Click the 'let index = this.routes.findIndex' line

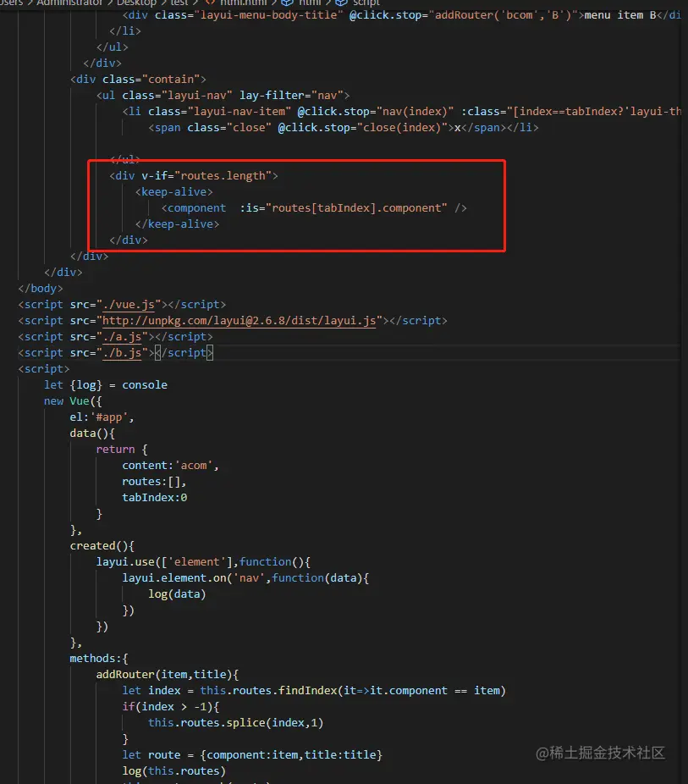point(314,691)
